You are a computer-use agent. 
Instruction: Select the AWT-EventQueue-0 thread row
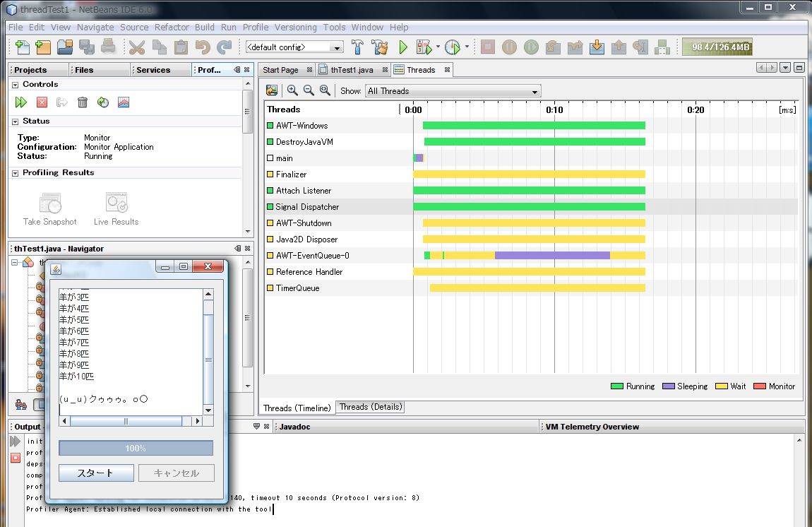[x=312, y=256]
